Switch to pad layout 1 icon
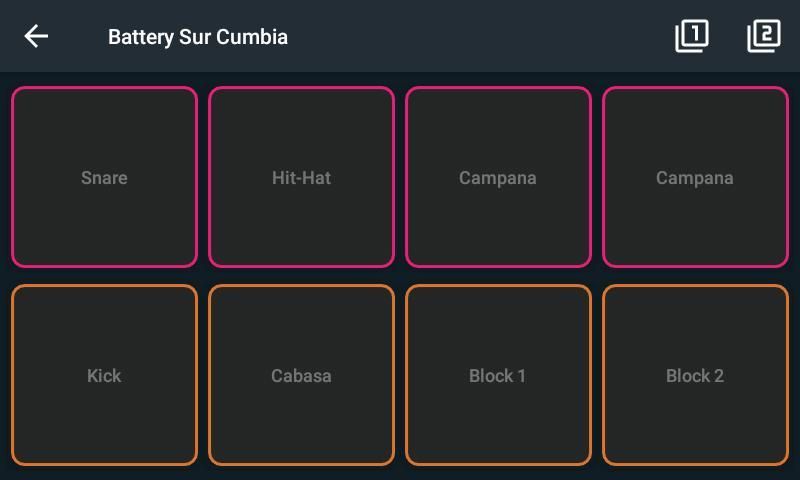Viewport: 800px width, 480px height. point(691,36)
